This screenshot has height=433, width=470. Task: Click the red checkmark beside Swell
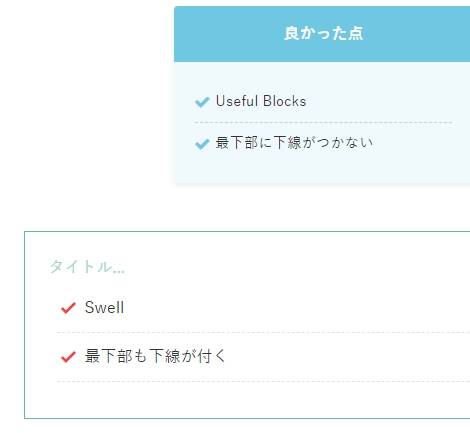(x=68, y=308)
